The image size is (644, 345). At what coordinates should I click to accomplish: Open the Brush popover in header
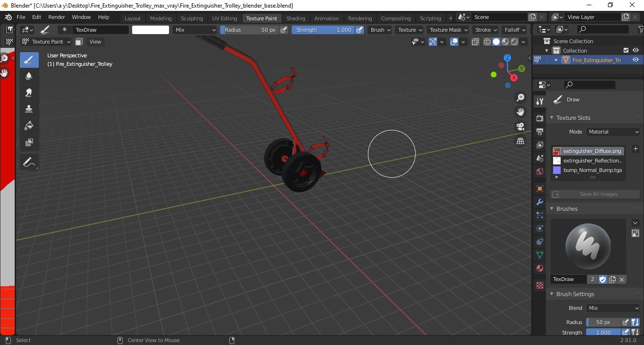tap(381, 30)
